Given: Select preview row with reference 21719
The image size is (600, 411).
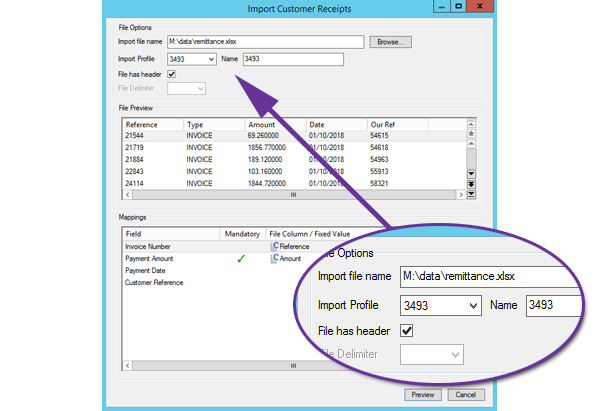Looking at the screenshot, I should (293, 147).
